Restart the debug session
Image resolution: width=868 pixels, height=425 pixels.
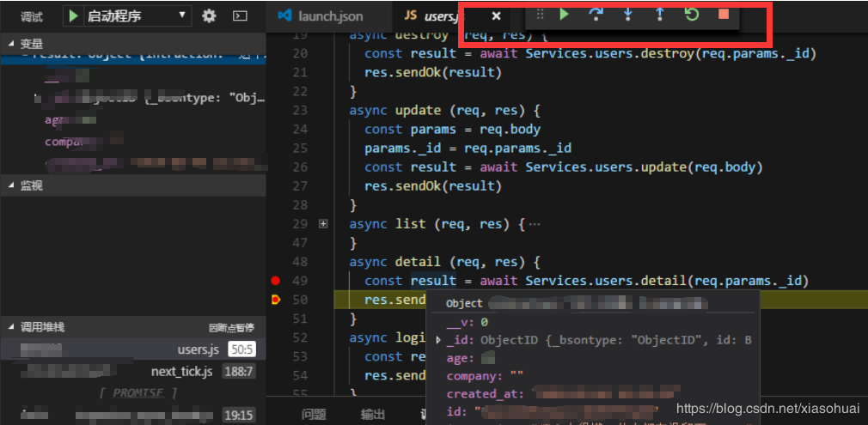click(692, 15)
